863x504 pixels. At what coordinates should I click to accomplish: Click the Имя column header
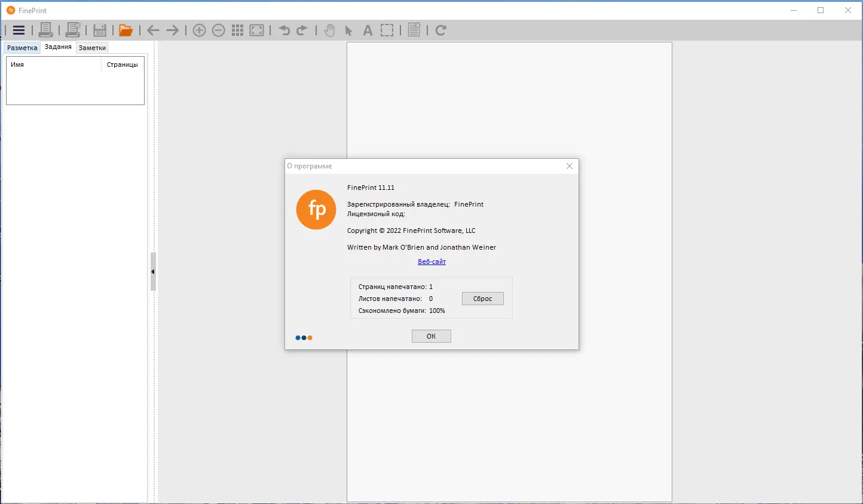[x=54, y=64]
